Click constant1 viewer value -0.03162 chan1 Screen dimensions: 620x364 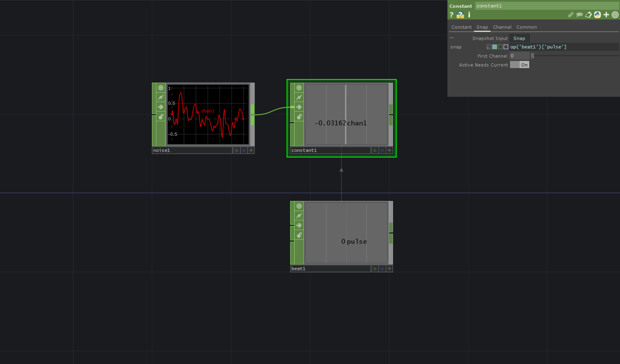341,123
